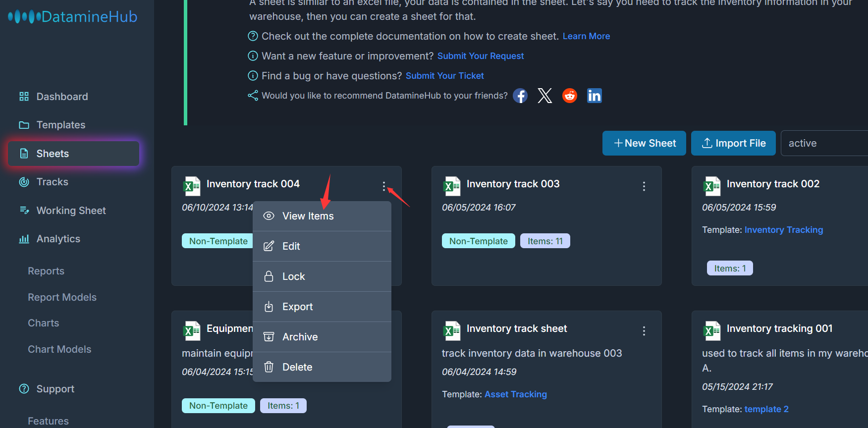Click the Dashboard grid icon
Image resolution: width=868 pixels, height=428 pixels.
[24, 97]
